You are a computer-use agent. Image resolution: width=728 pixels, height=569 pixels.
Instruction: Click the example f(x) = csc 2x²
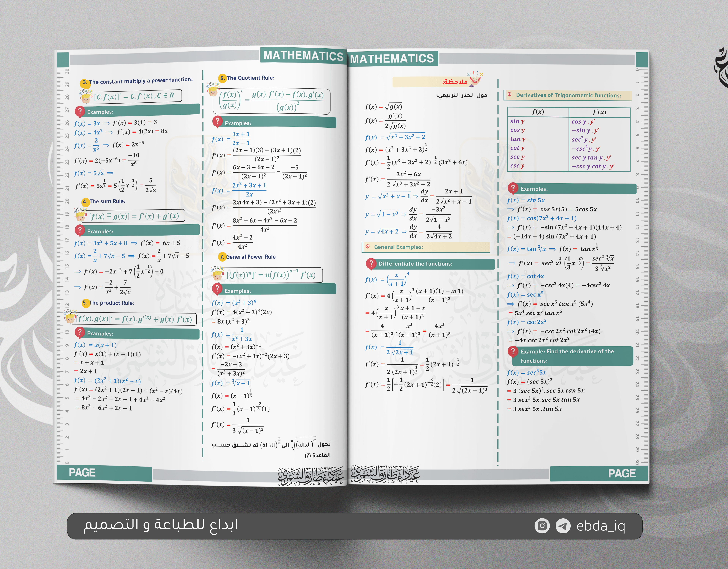(527, 322)
